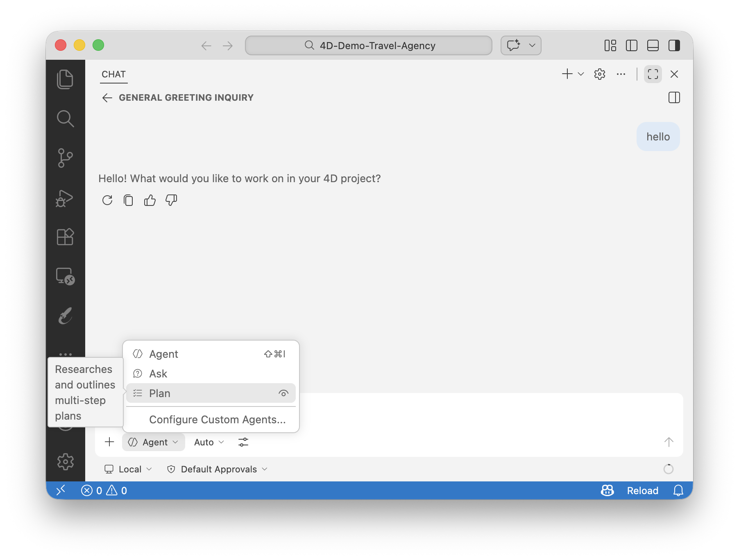This screenshot has width=739, height=560.
Task: Select Ask mode from the menu
Action: pyautogui.click(x=158, y=374)
